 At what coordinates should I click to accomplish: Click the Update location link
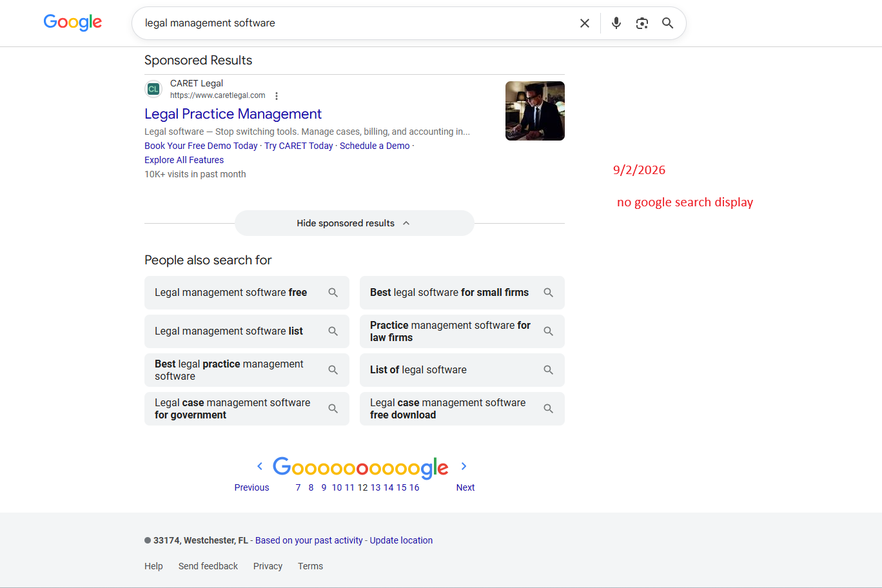click(401, 540)
